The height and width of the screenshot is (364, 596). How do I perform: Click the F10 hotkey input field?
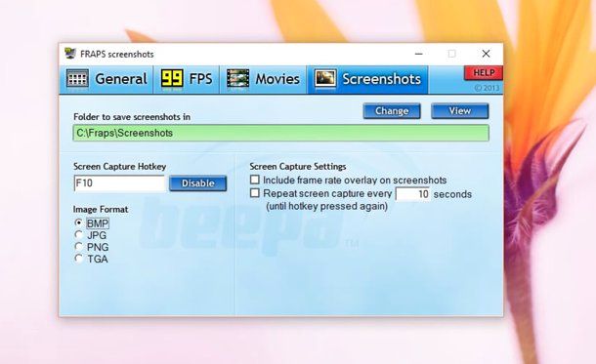119,183
